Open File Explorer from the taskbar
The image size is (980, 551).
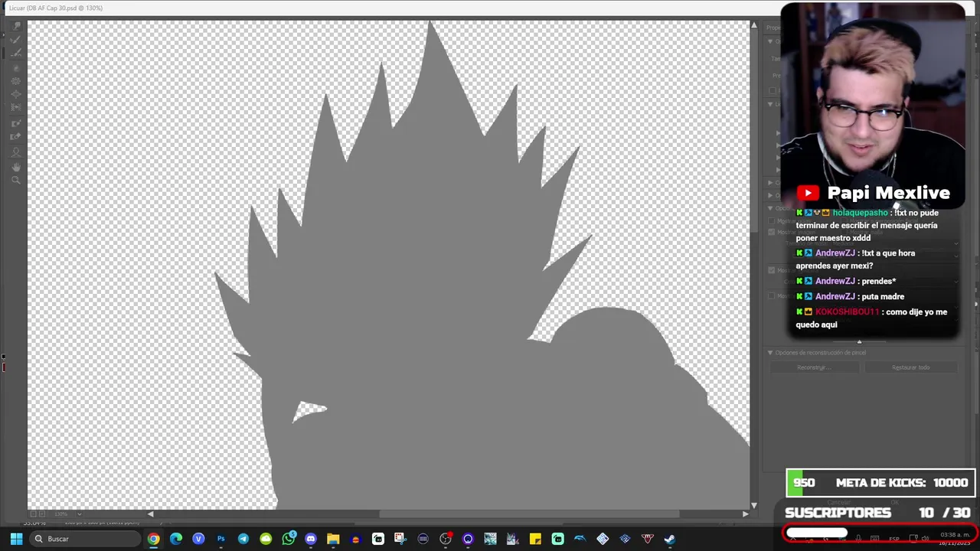point(333,539)
